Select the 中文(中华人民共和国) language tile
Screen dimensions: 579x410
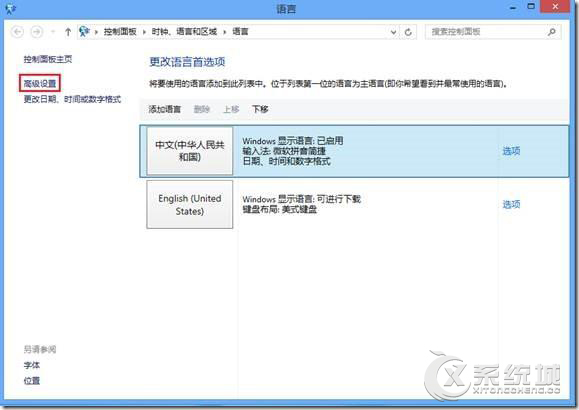[190, 151]
